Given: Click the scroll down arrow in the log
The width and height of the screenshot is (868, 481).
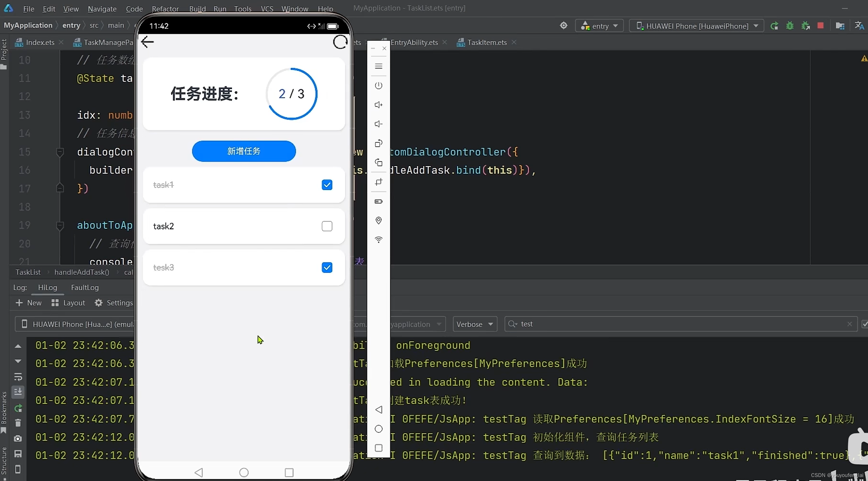Looking at the screenshot, I should tap(18, 361).
